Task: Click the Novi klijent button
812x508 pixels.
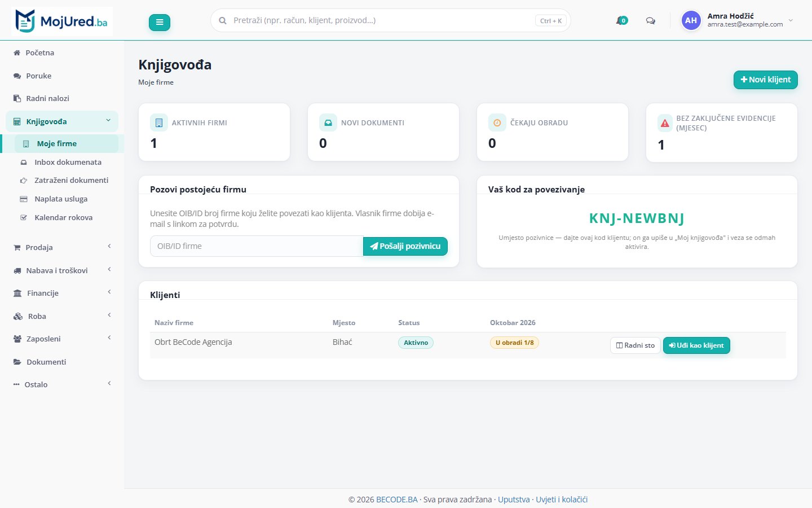Action: coord(765,80)
